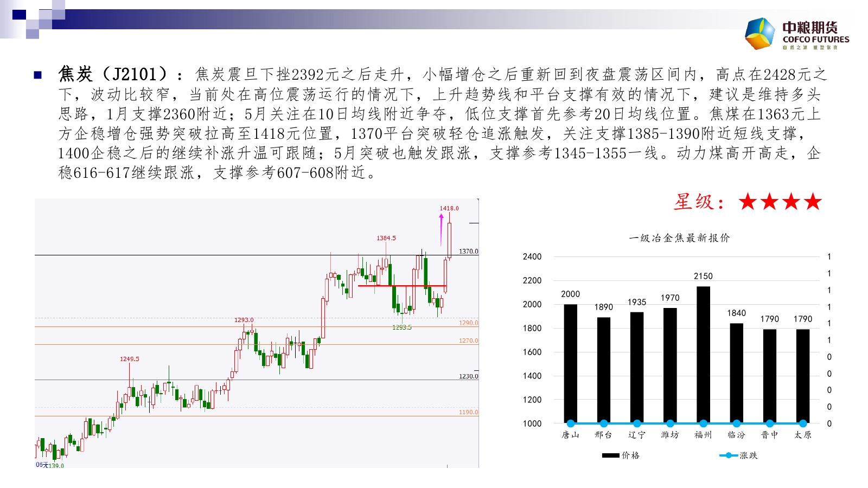The width and height of the screenshot is (868, 488).
Task: Click the last red star in the rating
Action: click(x=813, y=202)
